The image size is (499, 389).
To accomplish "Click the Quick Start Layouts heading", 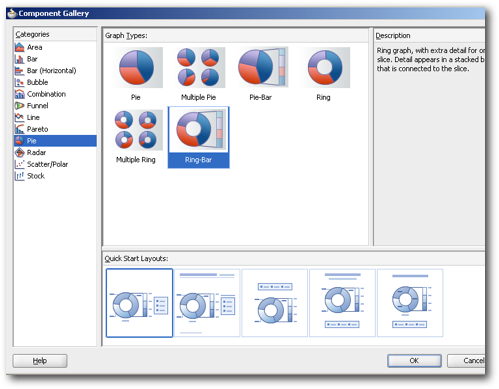I will [136, 259].
